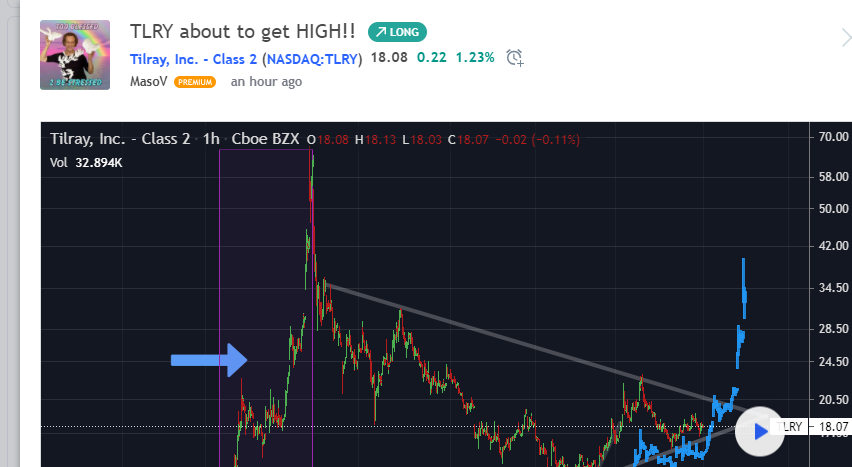Click the "an hour ago" timestamp
This screenshot has width=852, height=467.
(x=266, y=82)
